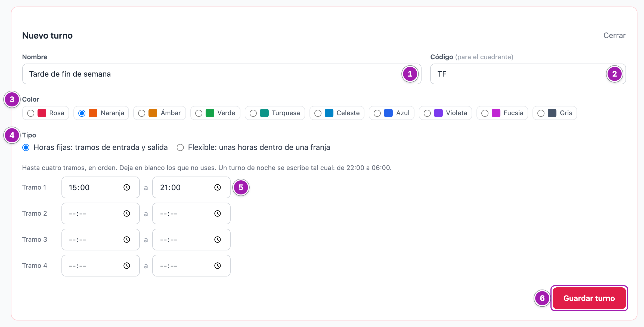Open clock picker for Tramo 1 start time
Screen dimensions: 644x327
127,187
